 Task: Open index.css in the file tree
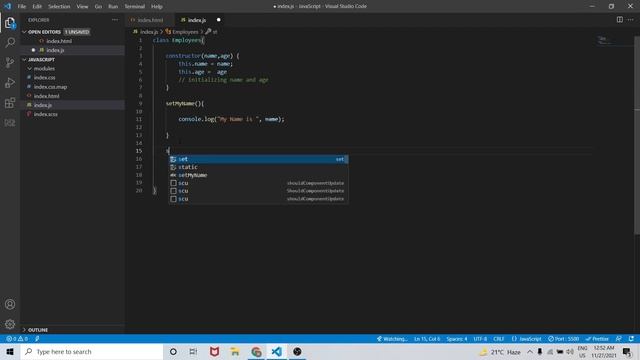[44, 78]
